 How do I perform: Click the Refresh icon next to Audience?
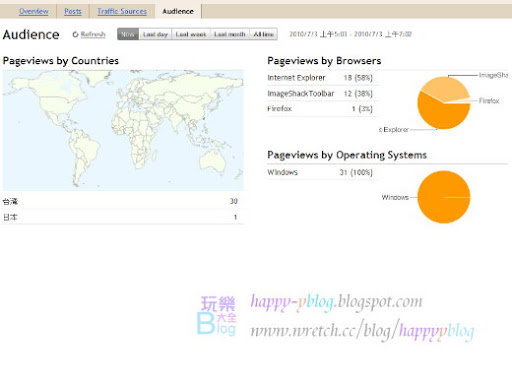tap(75, 34)
